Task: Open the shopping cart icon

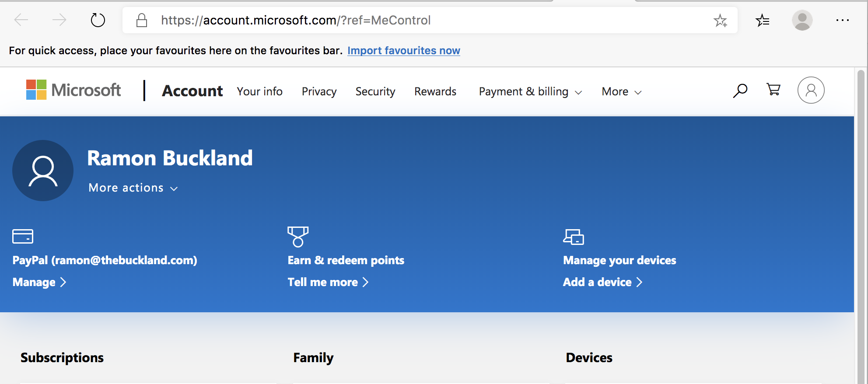Action: tap(773, 90)
